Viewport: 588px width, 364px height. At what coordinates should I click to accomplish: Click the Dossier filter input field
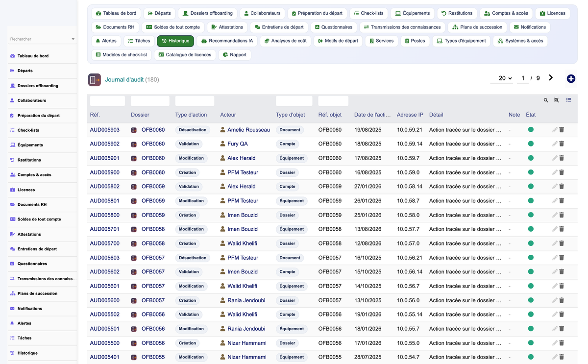pyautogui.click(x=150, y=101)
